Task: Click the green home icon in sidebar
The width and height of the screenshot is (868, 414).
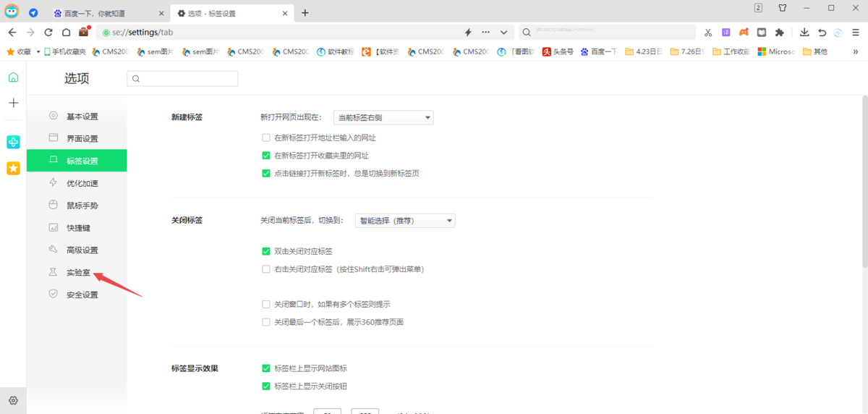Action: (13, 77)
